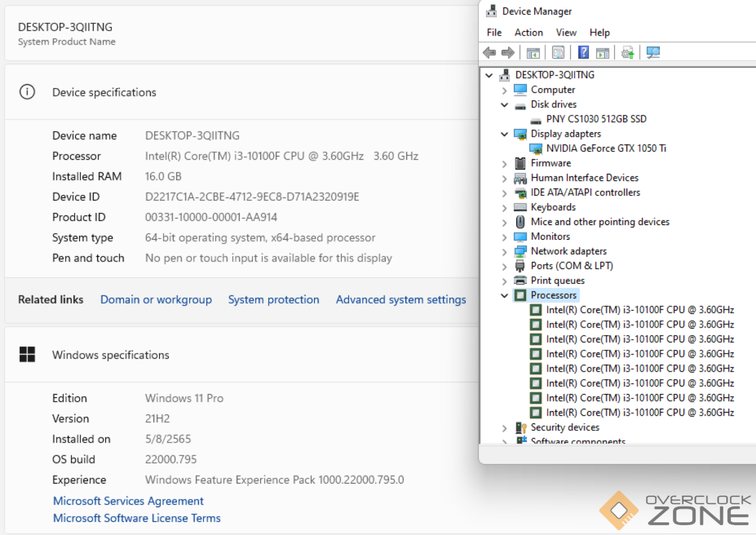Viewport: 756px width, 535px height.
Task: Expand the Network adapters category
Action: point(504,252)
